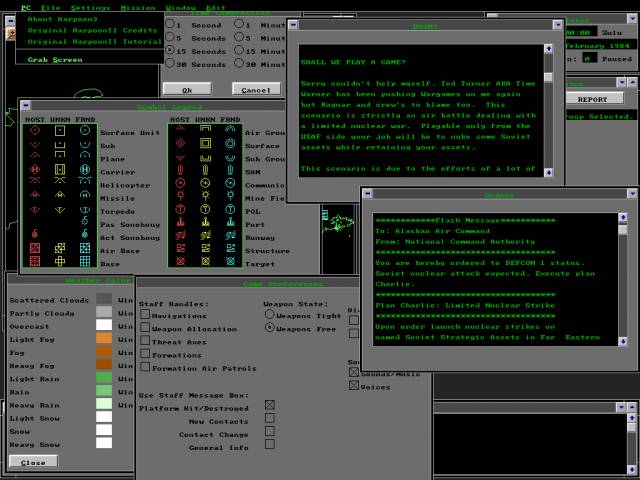Select Weapons Tight radio option

[269, 315]
